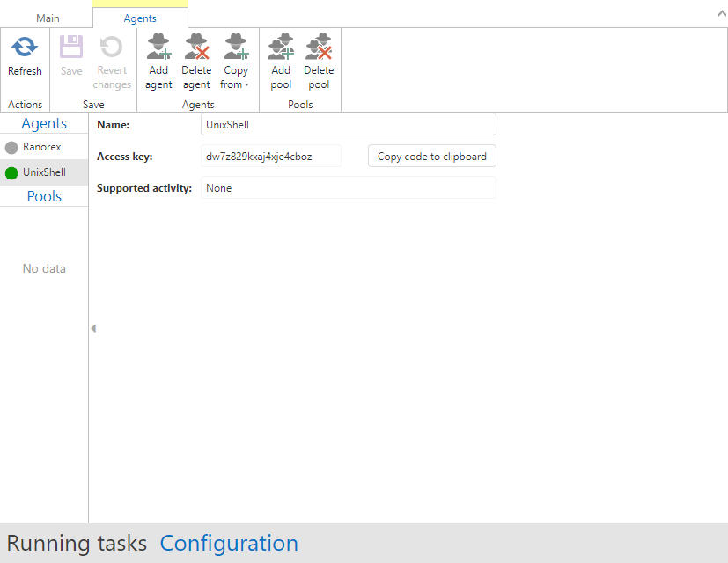Collapse the ribbon with top-right chevron

click(x=718, y=12)
